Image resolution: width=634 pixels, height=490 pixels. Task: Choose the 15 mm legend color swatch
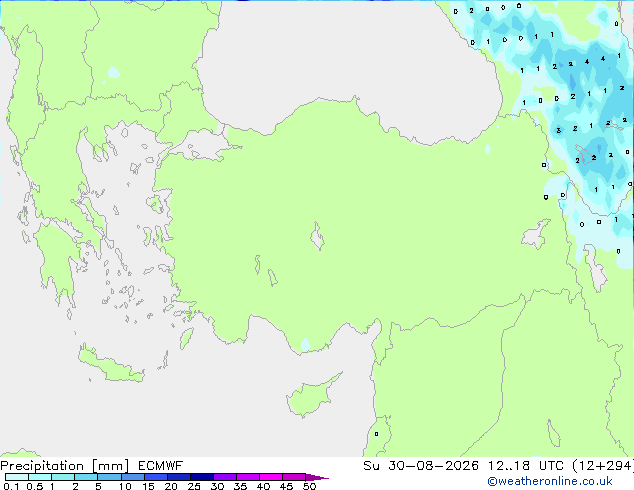point(156,477)
